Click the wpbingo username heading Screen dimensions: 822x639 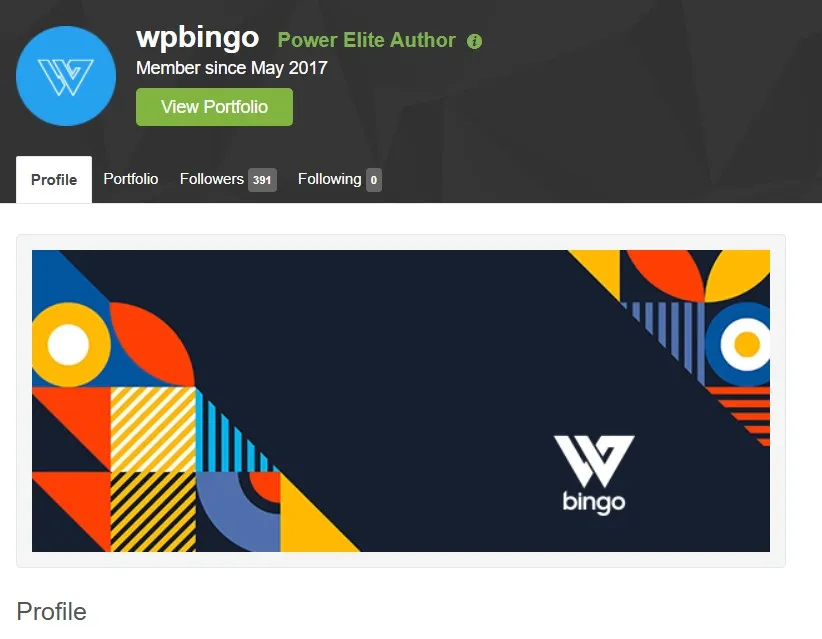click(198, 37)
